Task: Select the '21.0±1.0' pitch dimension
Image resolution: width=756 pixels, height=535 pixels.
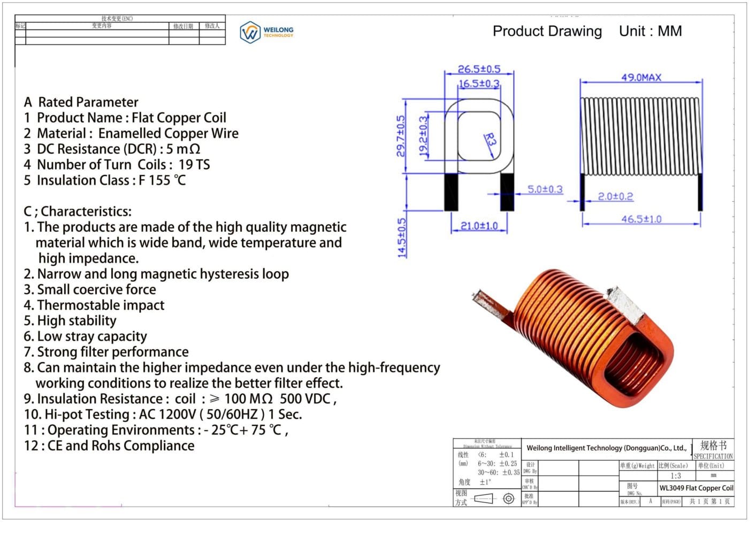Action: [479, 226]
